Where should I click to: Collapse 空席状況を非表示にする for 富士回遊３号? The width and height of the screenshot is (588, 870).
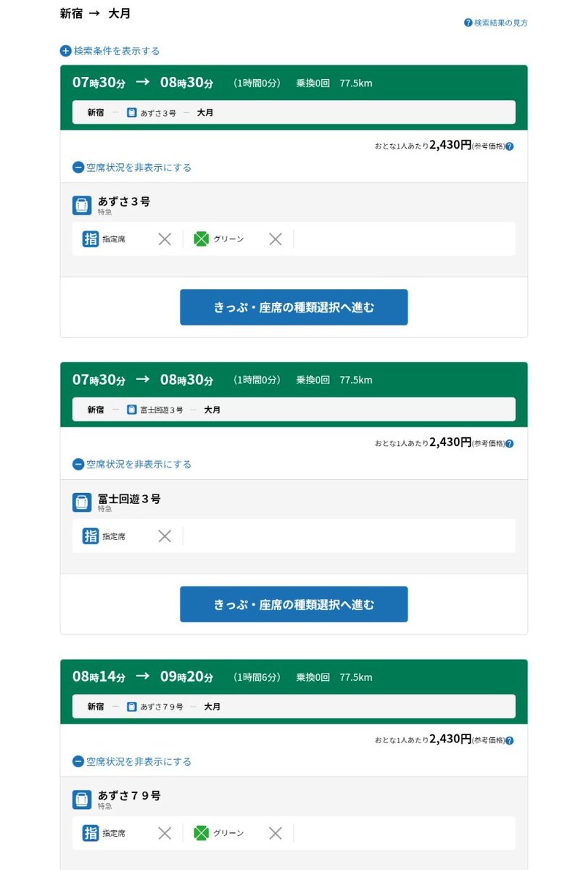click(x=132, y=464)
